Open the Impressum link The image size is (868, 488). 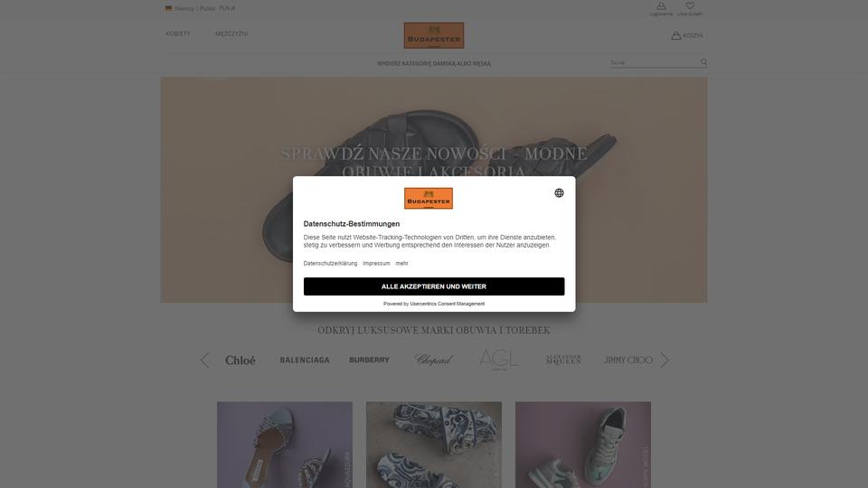click(376, 263)
